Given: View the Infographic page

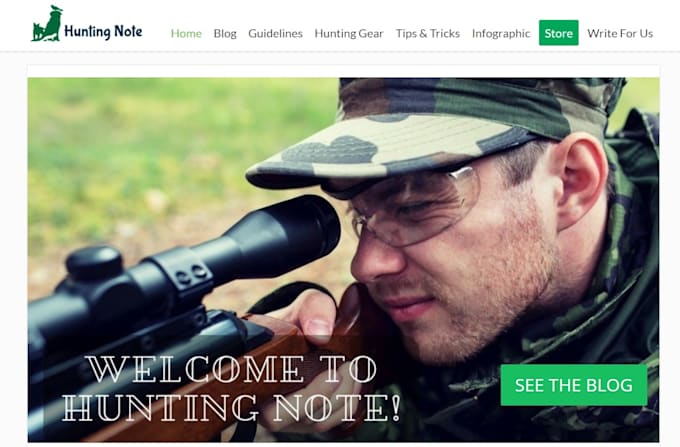Looking at the screenshot, I should (x=501, y=33).
